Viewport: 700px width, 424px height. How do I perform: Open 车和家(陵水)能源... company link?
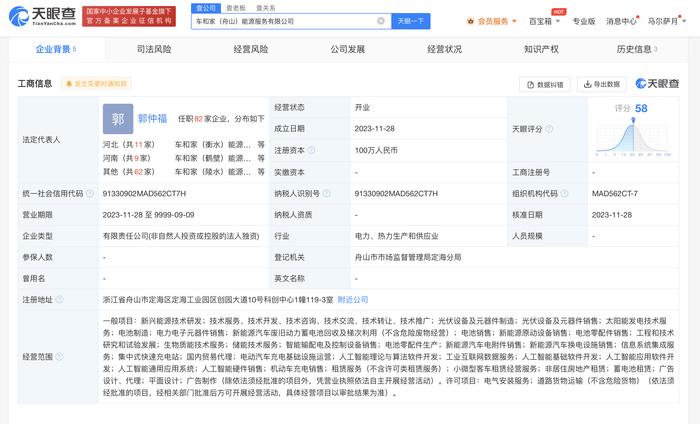[212, 171]
